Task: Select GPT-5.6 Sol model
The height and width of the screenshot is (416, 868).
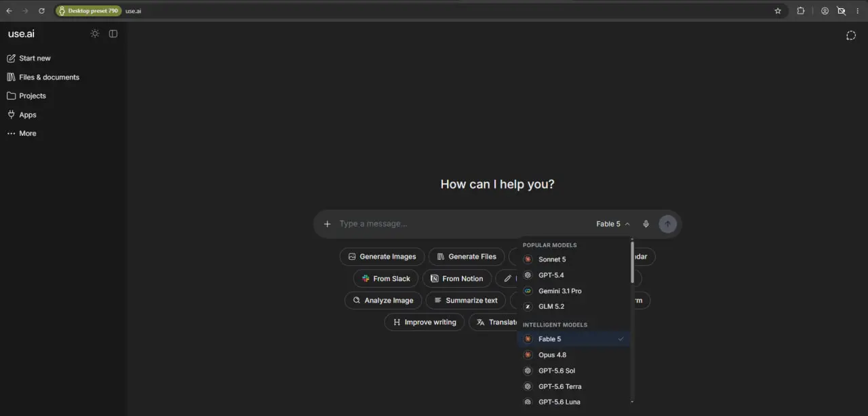Action: [x=574, y=371]
